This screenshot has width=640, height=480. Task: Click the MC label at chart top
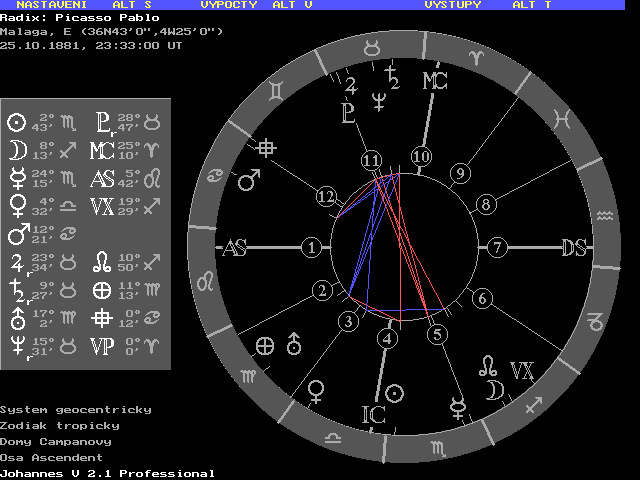point(435,81)
